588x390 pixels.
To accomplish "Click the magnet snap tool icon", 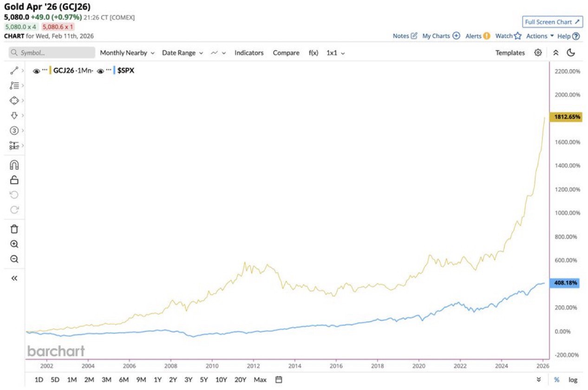I will [14, 165].
